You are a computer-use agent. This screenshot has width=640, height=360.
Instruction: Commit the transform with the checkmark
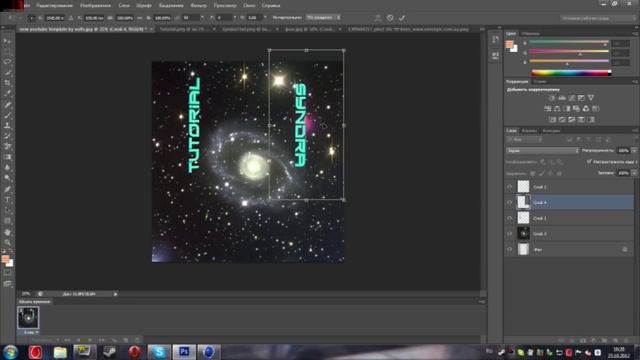pos(402,18)
